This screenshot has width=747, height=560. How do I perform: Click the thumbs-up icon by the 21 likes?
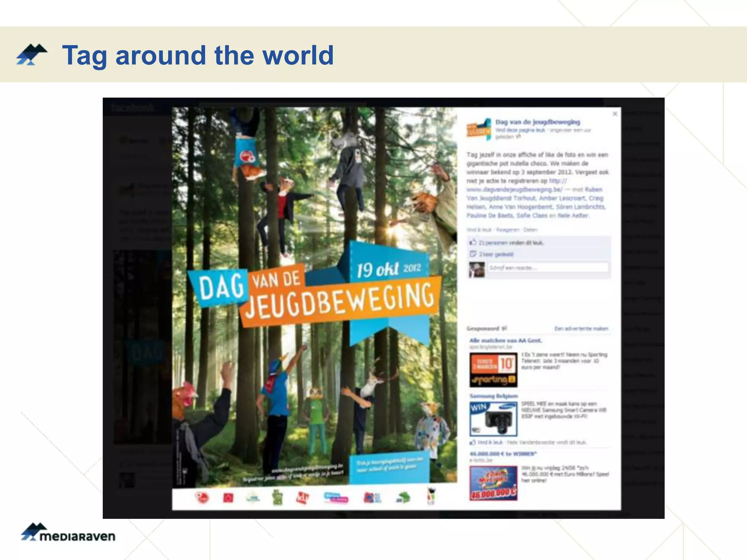(473, 242)
